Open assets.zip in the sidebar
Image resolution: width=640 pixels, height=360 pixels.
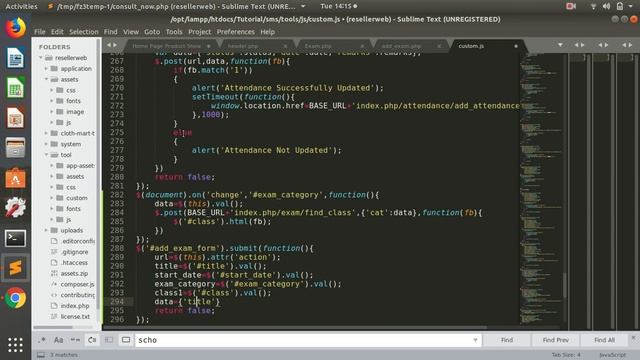tap(74, 273)
